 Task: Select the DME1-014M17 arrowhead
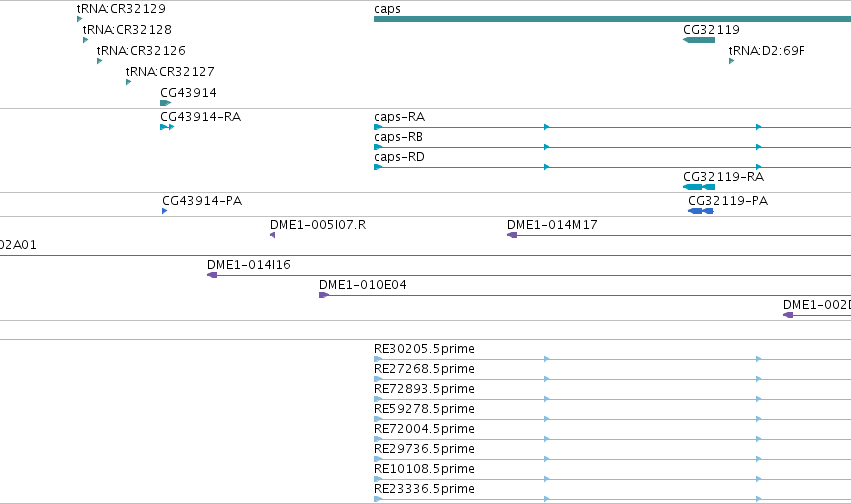[512, 235]
